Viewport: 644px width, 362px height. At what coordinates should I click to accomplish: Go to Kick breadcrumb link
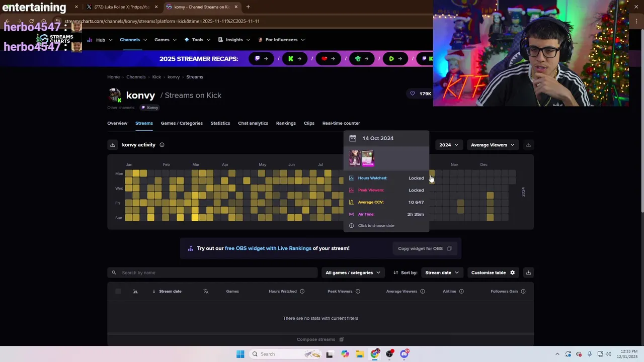coord(156,77)
